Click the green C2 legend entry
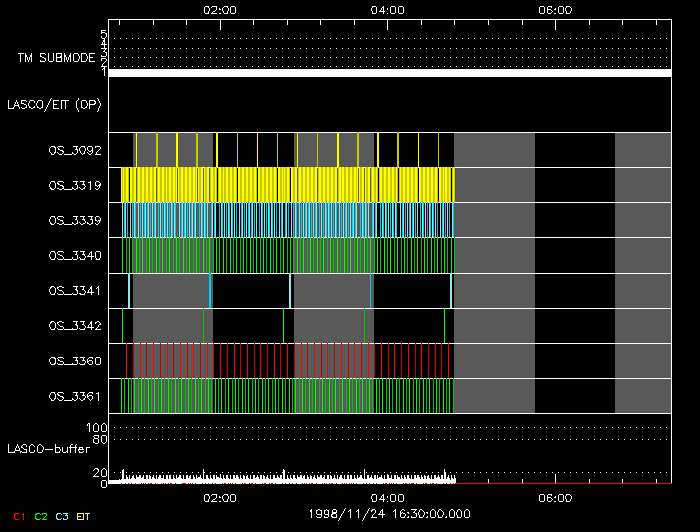Image resolution: width=700 pixels, height=532 pixels. (x=41, y=516)
